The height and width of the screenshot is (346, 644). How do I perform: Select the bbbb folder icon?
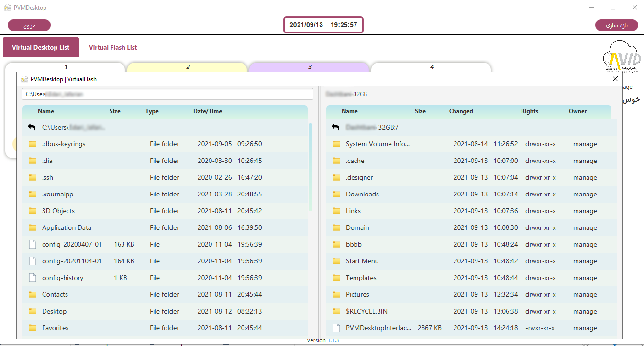[336, 244]
